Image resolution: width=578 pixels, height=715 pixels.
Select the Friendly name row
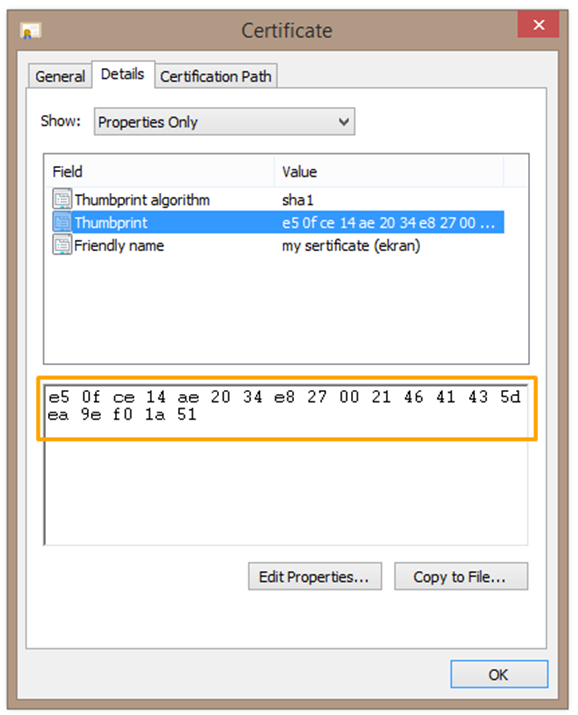tap(276, 245)
